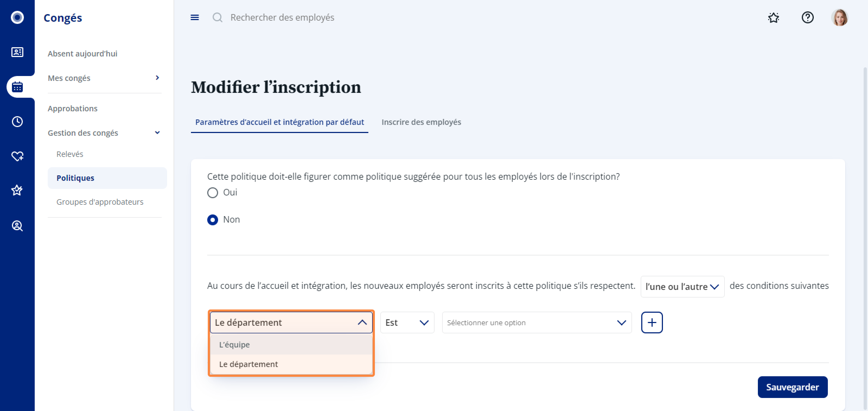The height and width of the screenshot is (411, 868).
Task: Click the heart benefits icon in sidebar
Action: coord(17,156)
